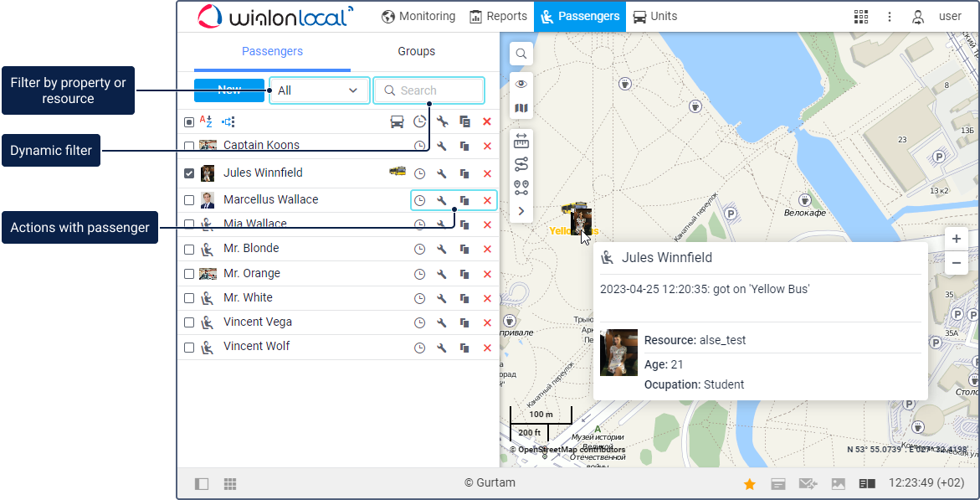Select the map distance measuring tool
Image resolution: width=980 pixels, height=500 pixels.
pos(521,141)
